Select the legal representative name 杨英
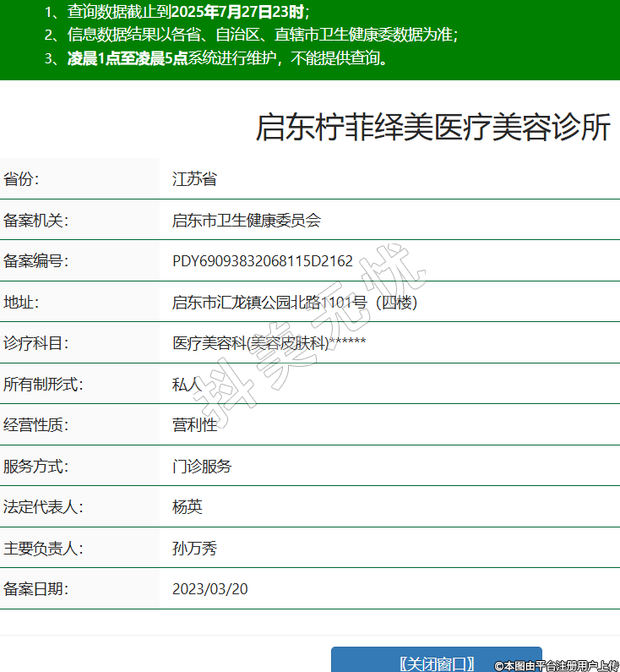Image resolution: width=620 pixels, height=672 pixels. coord(188,507)
